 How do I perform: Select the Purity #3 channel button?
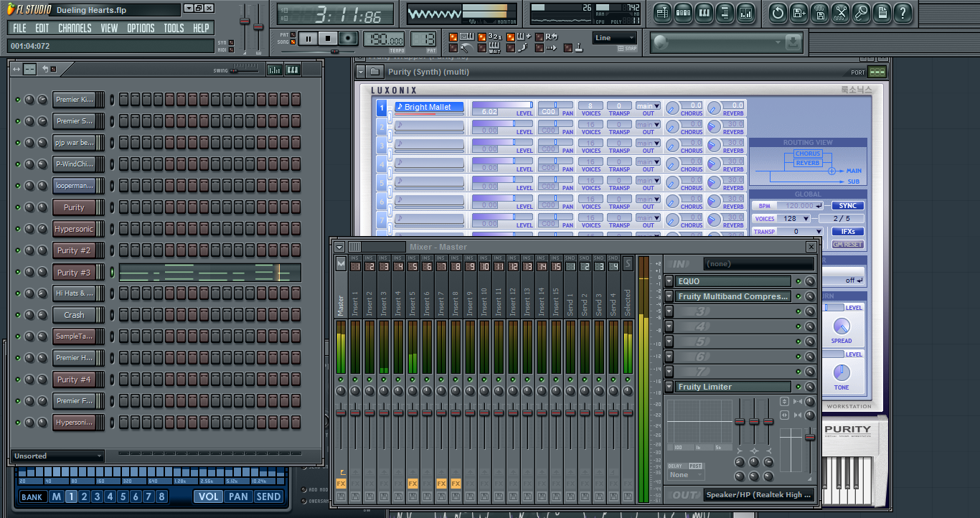[74, 273]
